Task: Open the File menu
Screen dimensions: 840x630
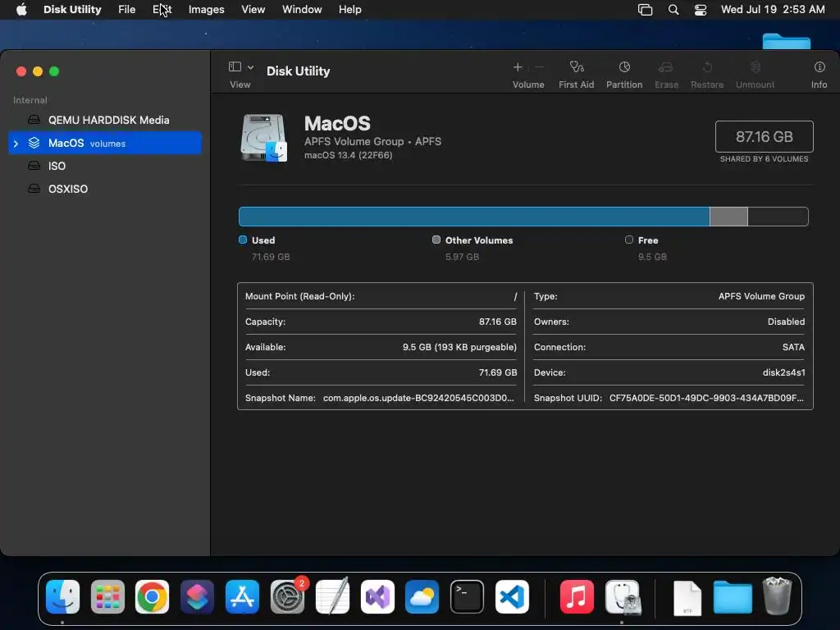Action: (x=127, y=10)
